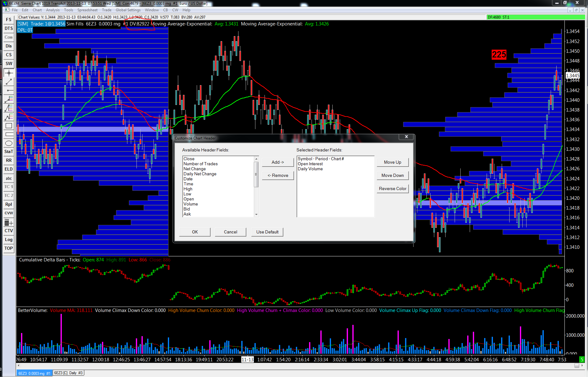Select the line drawing tool
This screenshot has width=588, height=377.
coord(9,82)
